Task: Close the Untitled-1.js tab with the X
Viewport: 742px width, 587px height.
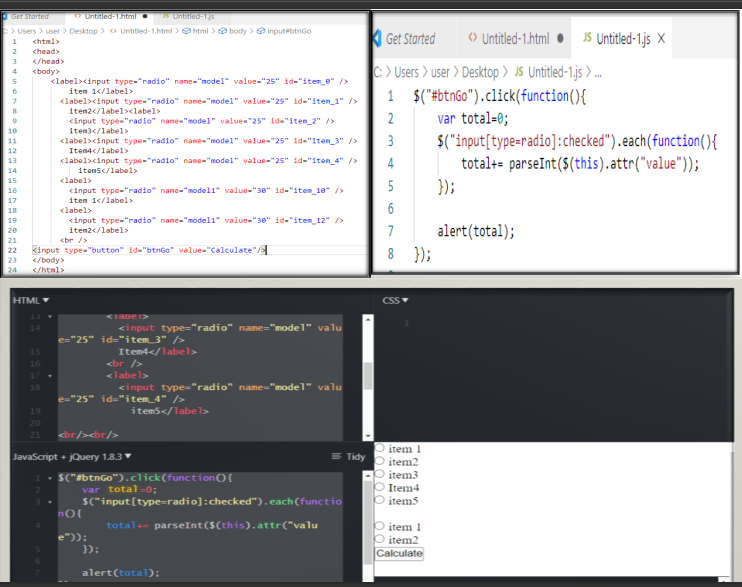Action: point(661,38)
